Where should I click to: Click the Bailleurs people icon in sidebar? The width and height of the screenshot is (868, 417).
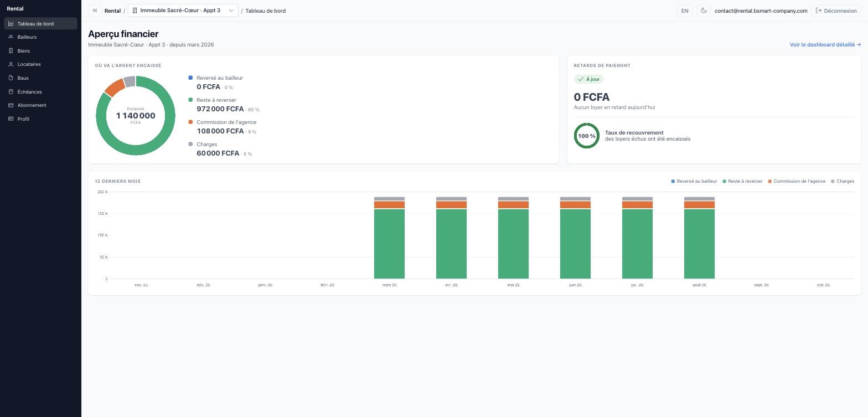tap(11, 37)
